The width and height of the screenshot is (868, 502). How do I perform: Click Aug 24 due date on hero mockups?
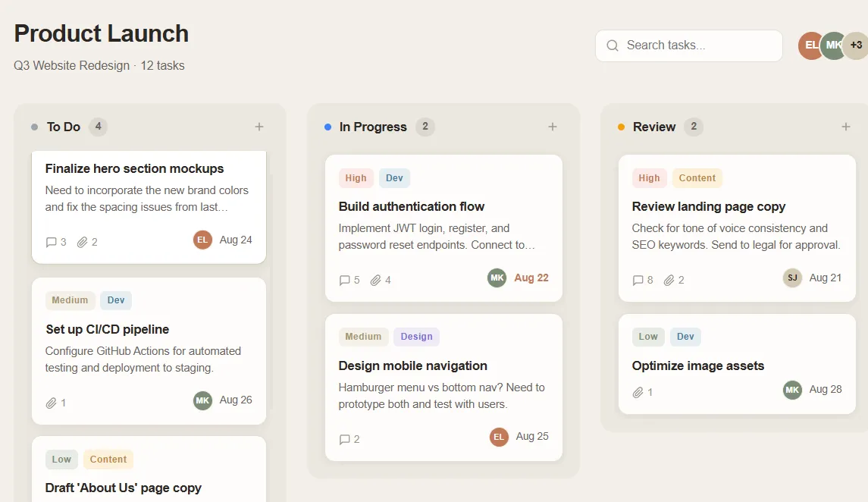point(236,240)
